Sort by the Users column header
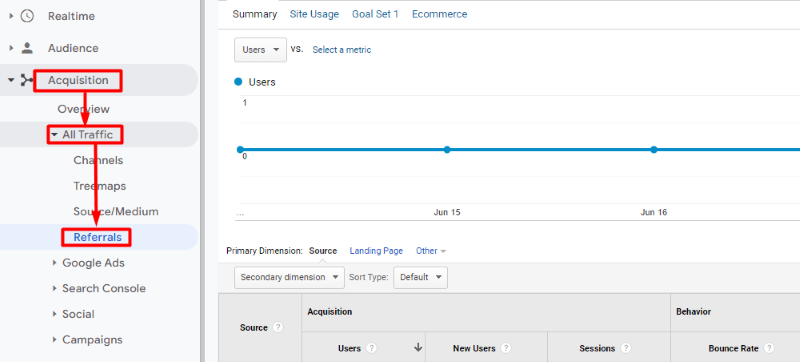 click(349, 349)
